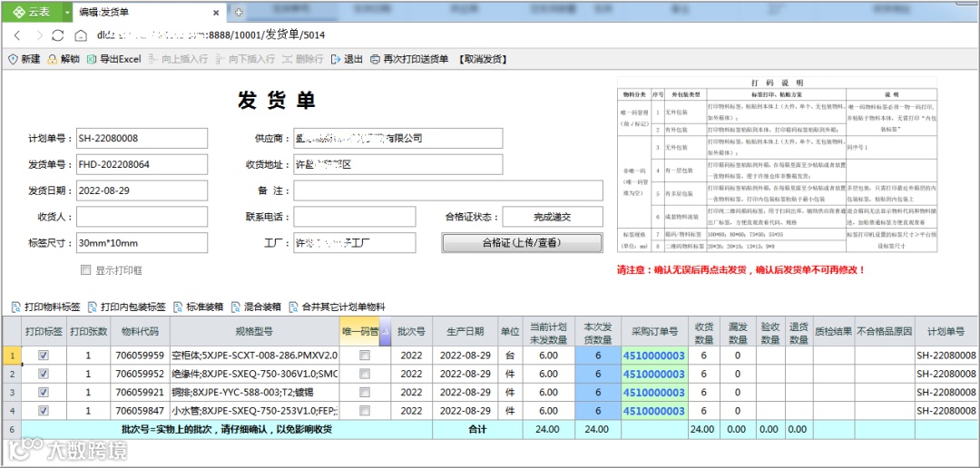Click the 备注 input field
This screenshot has height=468, width=980.
448,190
